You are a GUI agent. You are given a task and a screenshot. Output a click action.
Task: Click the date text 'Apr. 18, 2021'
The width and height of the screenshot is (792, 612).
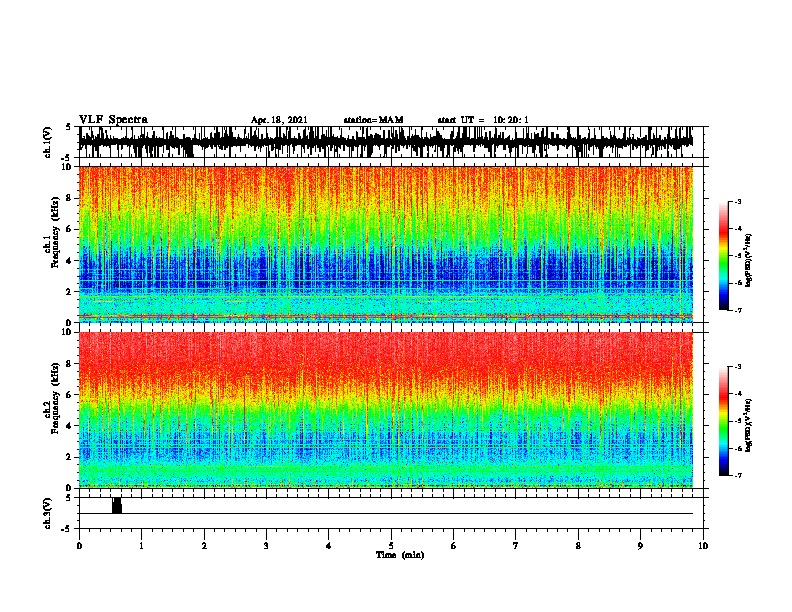(279, 120)
